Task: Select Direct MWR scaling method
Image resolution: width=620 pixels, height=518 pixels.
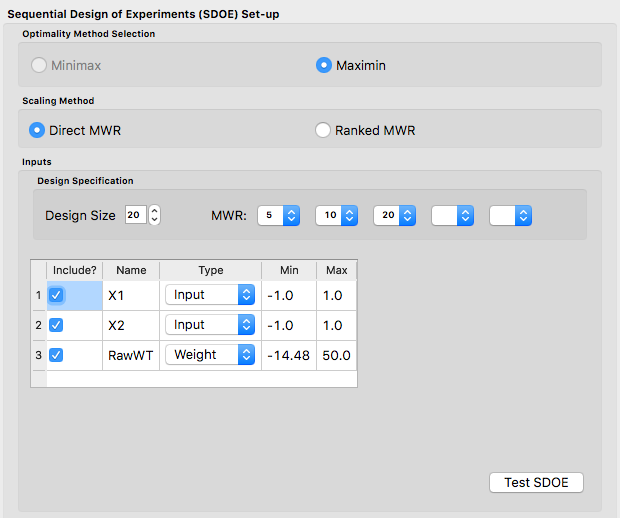Action: 38,130
